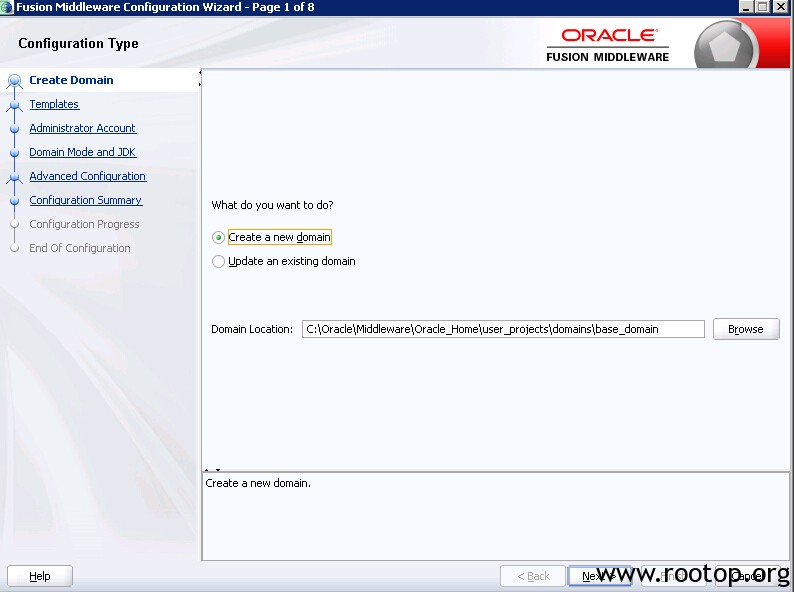Jump to the Domain Mode and JDK step
Screen dimensions: 794x592
[x=83, y=152]
